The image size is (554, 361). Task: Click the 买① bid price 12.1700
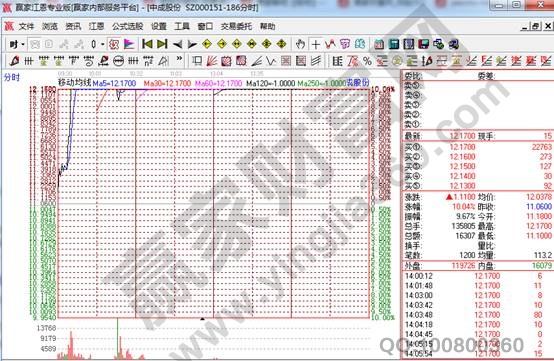point(462,147)
